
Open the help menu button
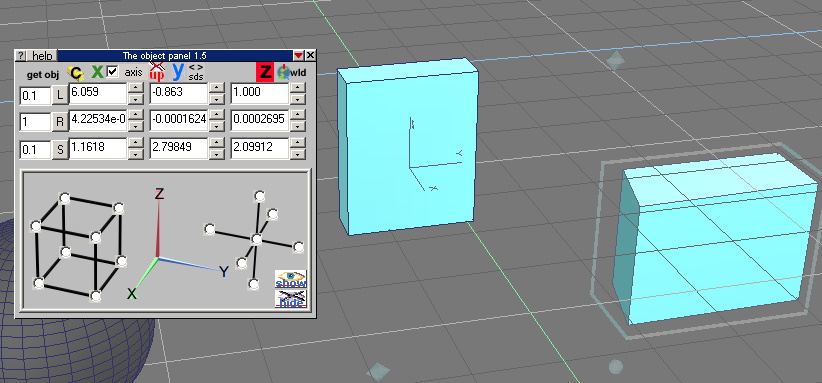[x=42, y=56]
